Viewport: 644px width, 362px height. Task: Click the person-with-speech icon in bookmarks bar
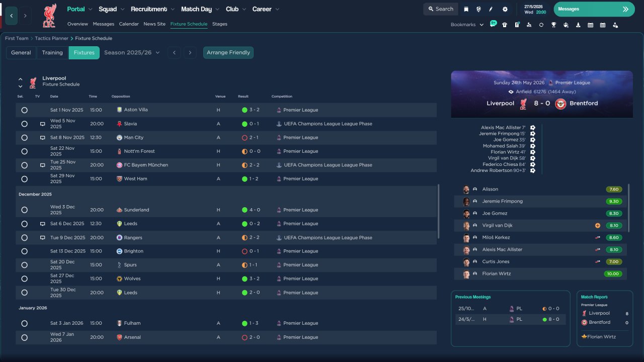tap(615, 25)
